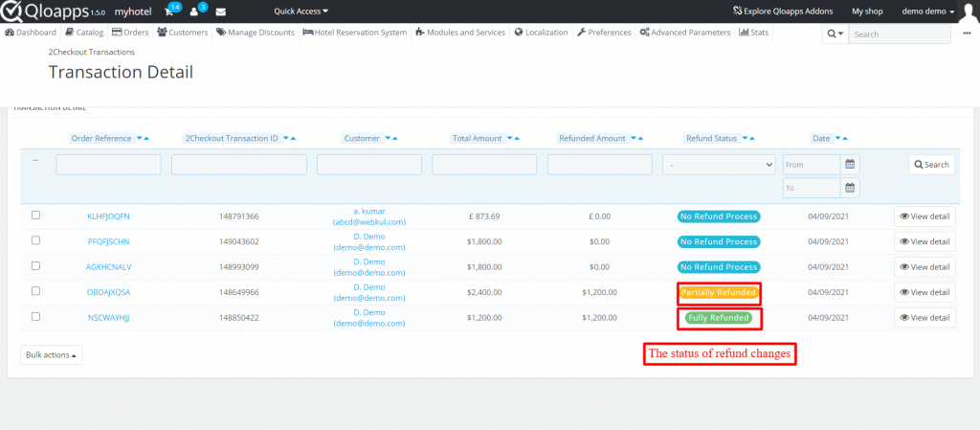Open the Manage Discounts menu
The width and height of the screenshot is (980, 430).
point(256,33)
